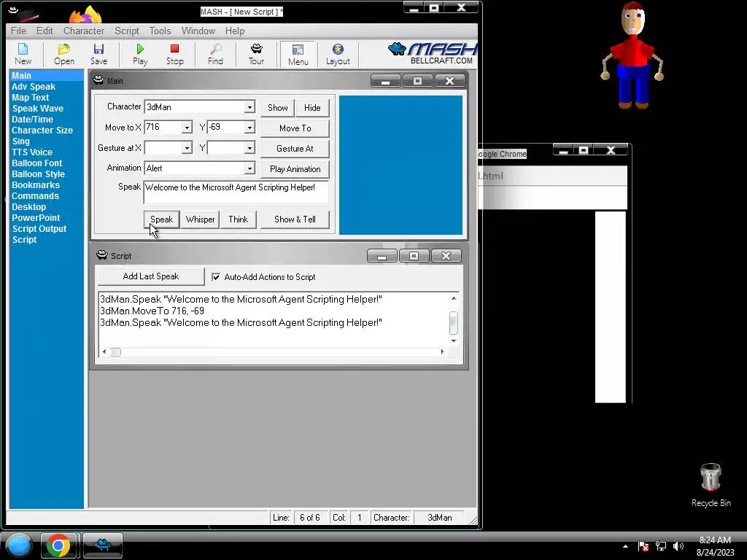
Task: Save the script with the floppy icon
Action: pyautogui.click(x=98, y=54)
